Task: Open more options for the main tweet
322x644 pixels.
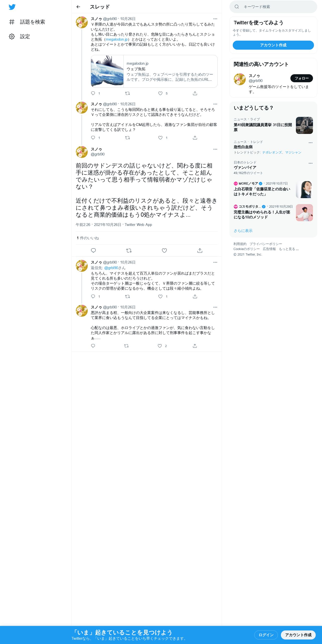Action: tap(215, 149)
